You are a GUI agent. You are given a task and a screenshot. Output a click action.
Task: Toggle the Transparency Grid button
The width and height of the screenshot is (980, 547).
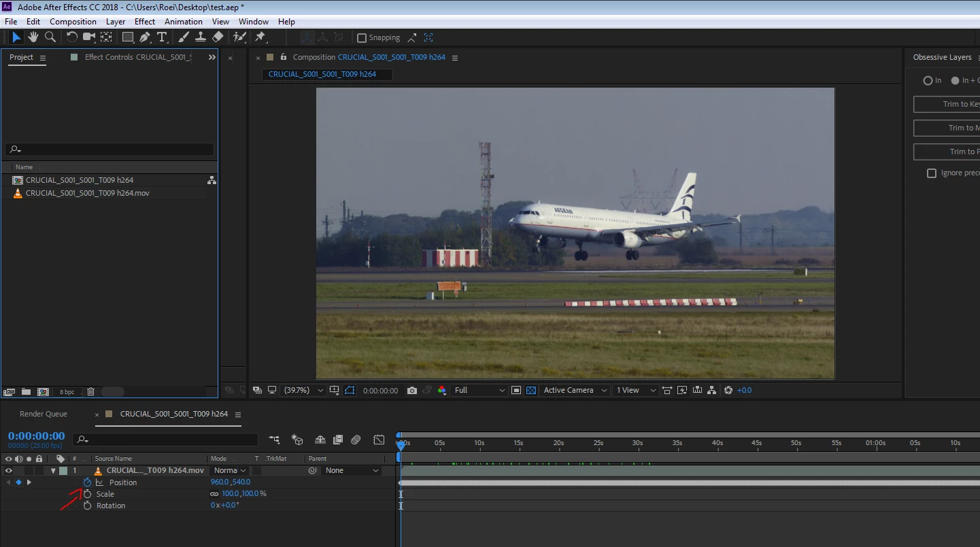[531, 390]
